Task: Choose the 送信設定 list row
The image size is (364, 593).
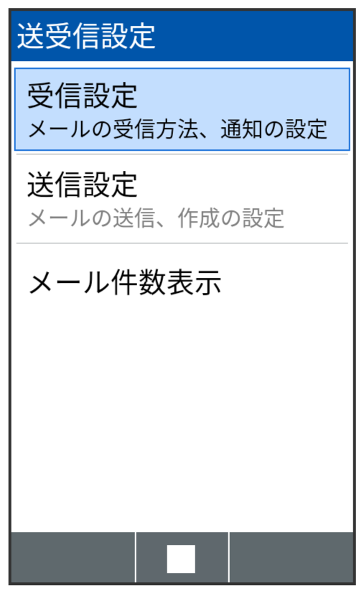Action: coord(182,199)
